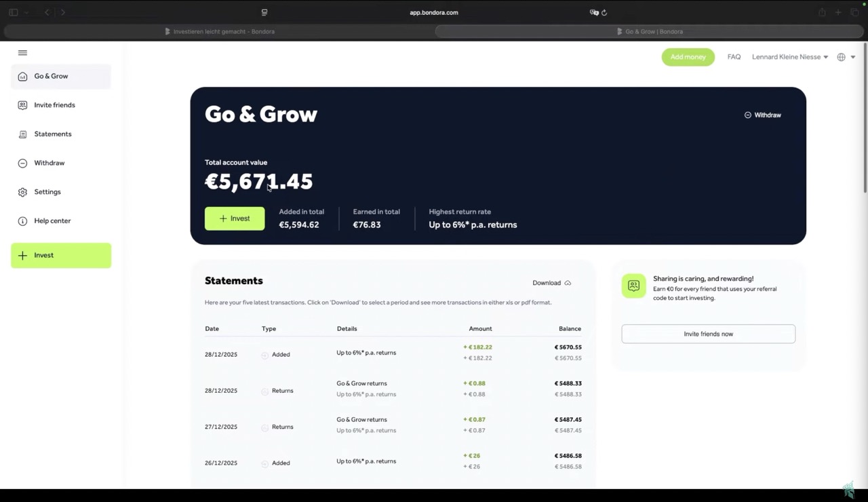
Task: Open the language selection dropdown arrow
Action: pyautogui.click(x=853, y=57)
